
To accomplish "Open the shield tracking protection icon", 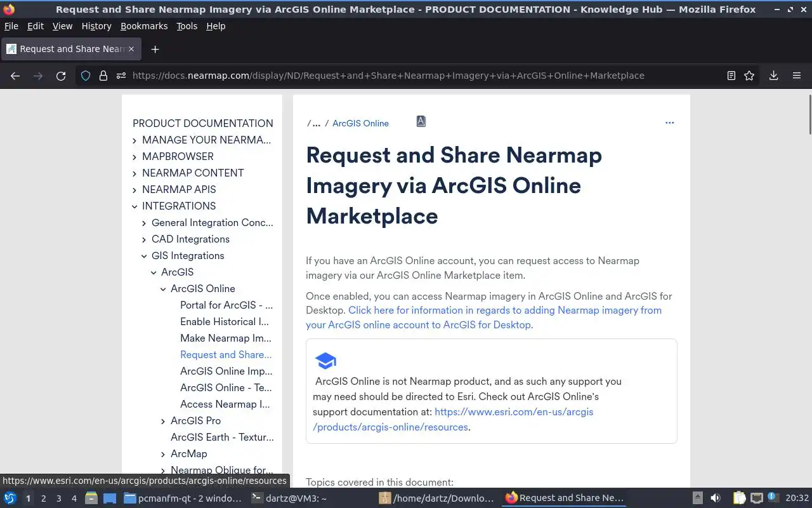I will pos(86,76).
